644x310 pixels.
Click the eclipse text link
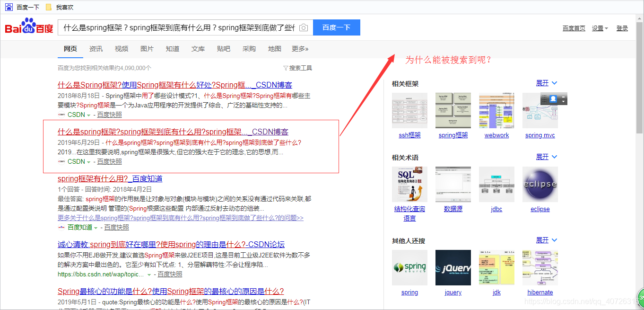pyautogui.click(x=540, y=209)
